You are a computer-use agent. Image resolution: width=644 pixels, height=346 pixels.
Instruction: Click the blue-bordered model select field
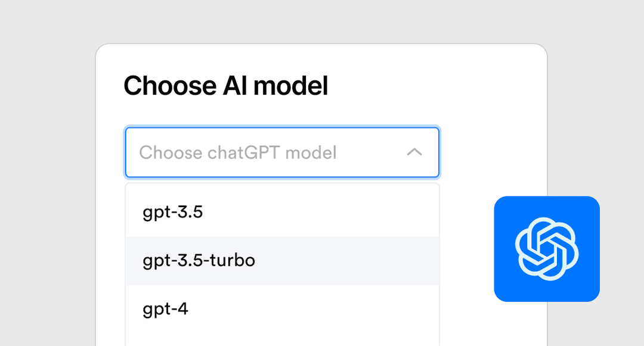282,152
